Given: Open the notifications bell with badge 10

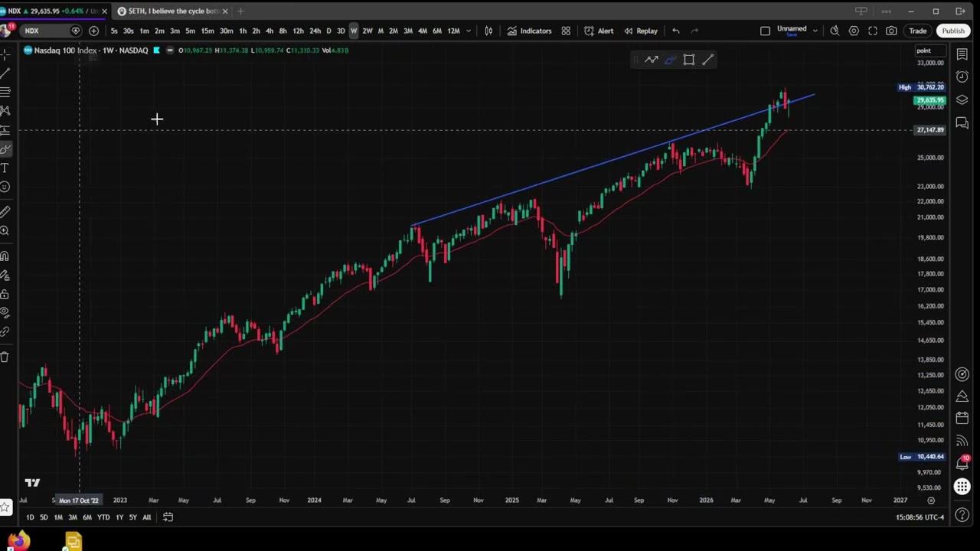Looking at the screenshot, I should [962, 463].
